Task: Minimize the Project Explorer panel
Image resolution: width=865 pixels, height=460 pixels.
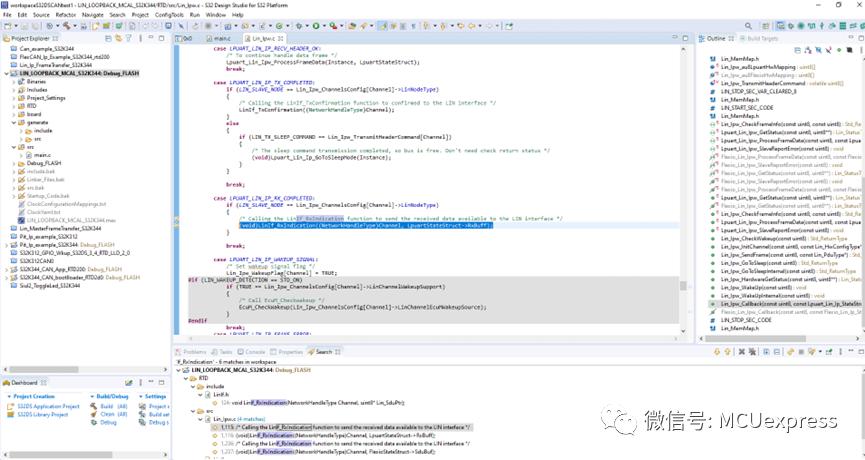Action: pos(151,39)
